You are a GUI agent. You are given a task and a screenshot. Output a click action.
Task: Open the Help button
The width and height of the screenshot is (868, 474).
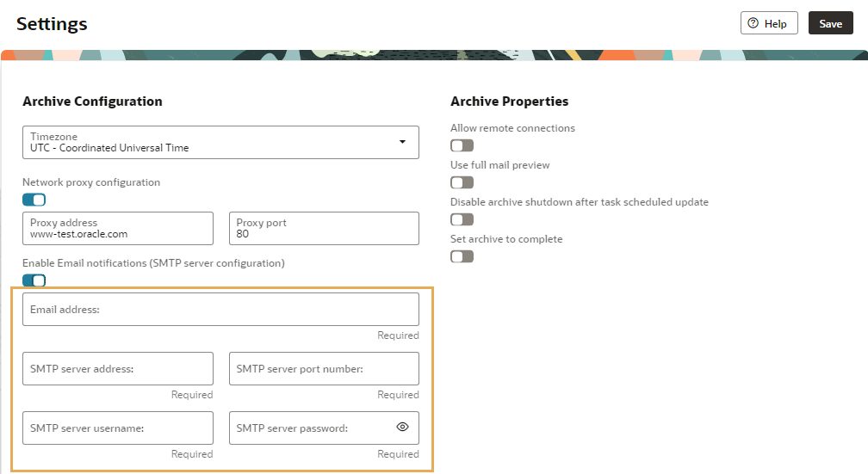click(769, 23)
